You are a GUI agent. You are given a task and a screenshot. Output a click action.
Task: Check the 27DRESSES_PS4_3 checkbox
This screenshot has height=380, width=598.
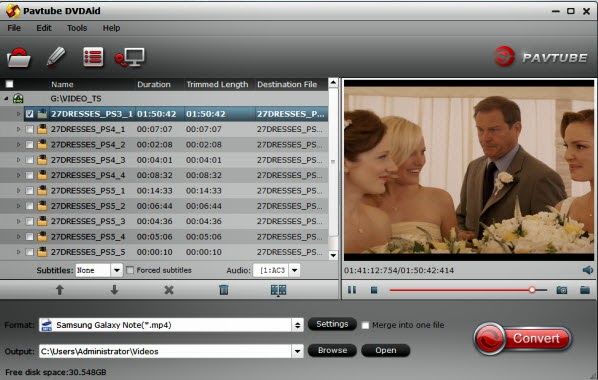tap(29, 160)
